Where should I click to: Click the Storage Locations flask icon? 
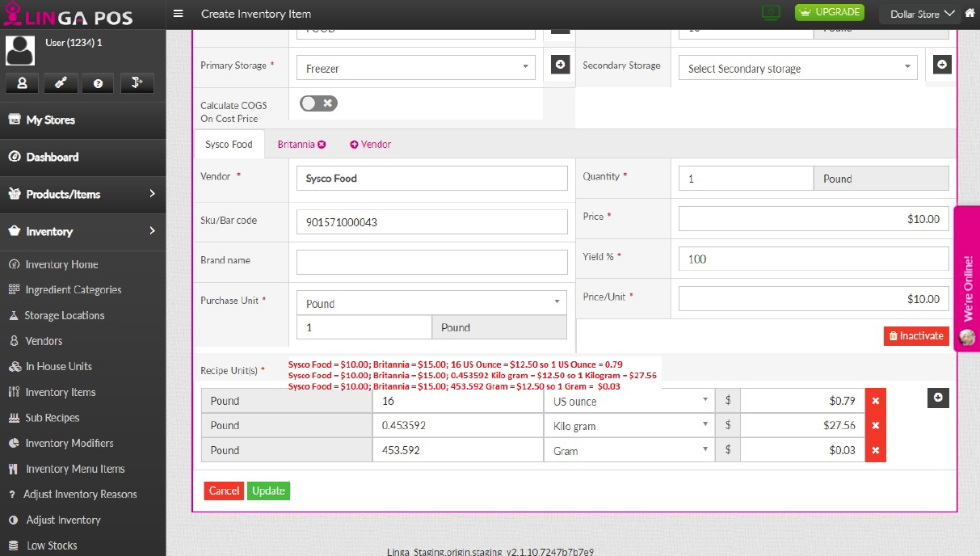coord(14,315)
